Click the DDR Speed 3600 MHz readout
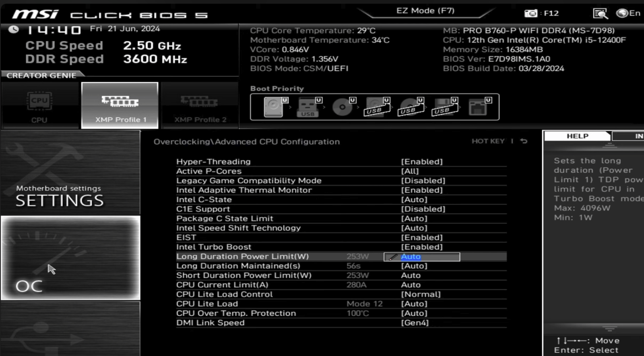 pyautogui.click(x=106, y=59)
